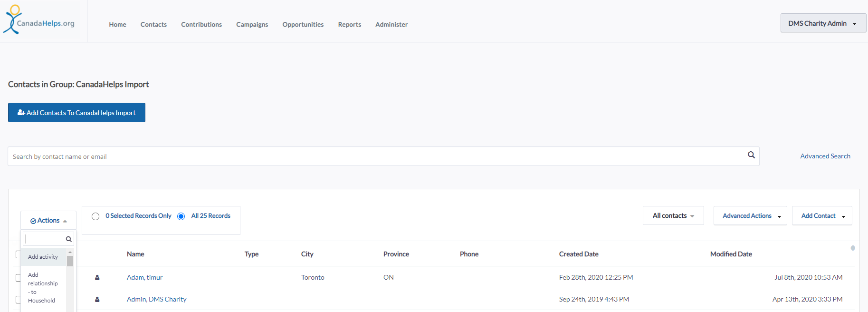The width and height of the screenshot is (868, 312).
Task: Choose Add activity from the Actions list
Action: [43, 257]
